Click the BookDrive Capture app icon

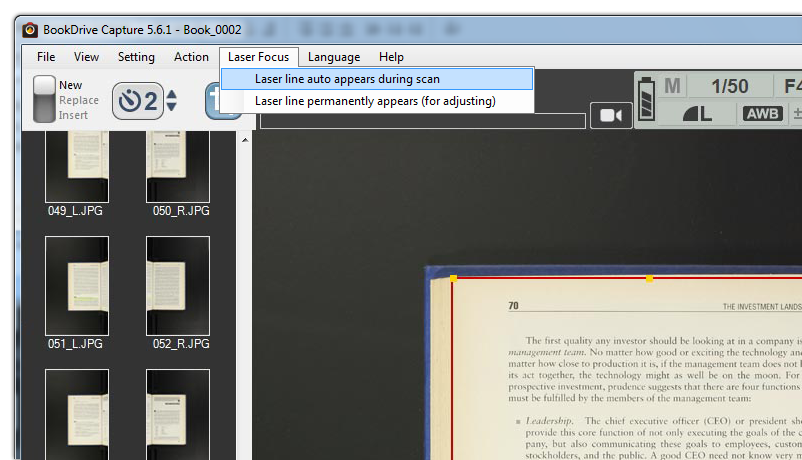(x=30, y=30)
